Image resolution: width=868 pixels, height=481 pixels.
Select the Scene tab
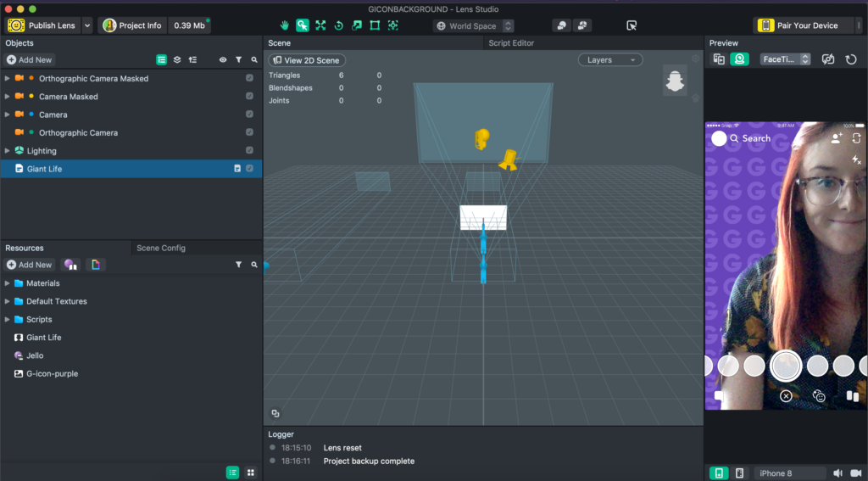[x=280, y=42]
